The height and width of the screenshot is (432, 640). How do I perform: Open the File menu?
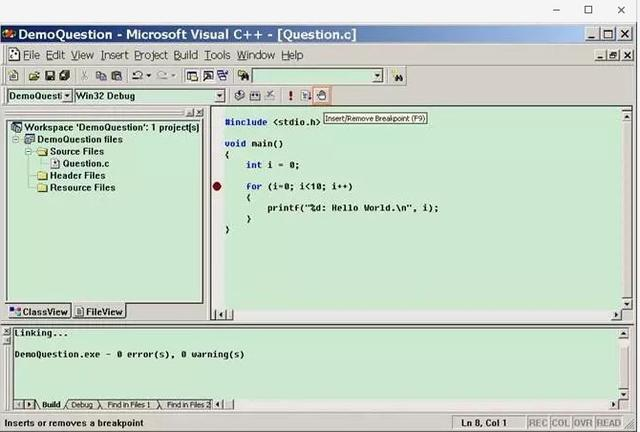click(x=31, y=55)
